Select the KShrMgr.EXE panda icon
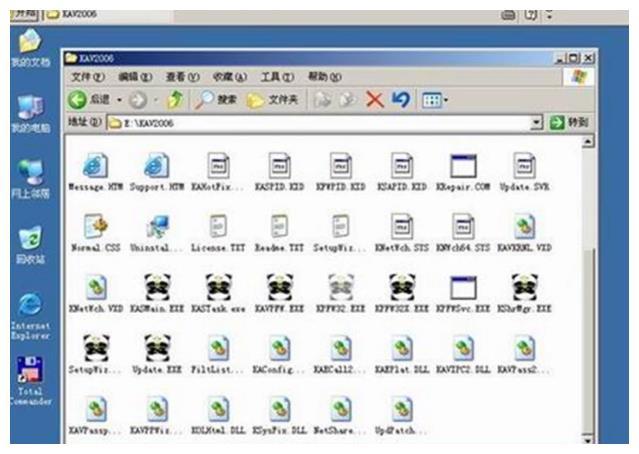639x454 pixels. (x=525, y=287)
